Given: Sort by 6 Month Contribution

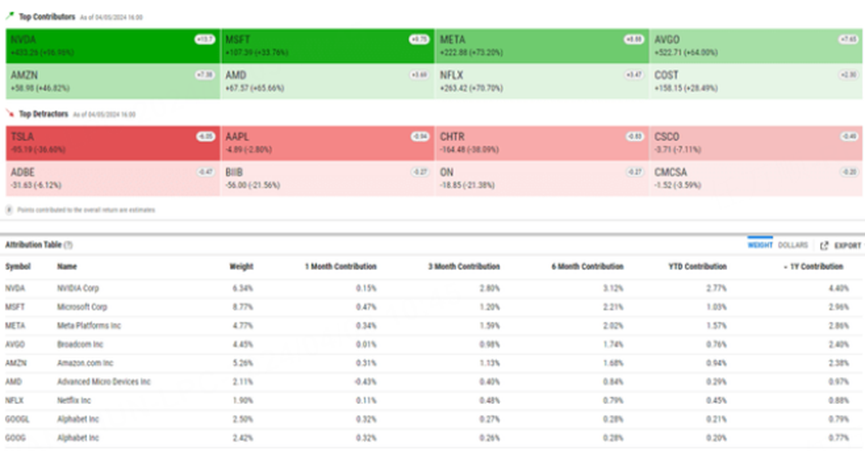Looking at the screenshot, I should tap(588, 266).
